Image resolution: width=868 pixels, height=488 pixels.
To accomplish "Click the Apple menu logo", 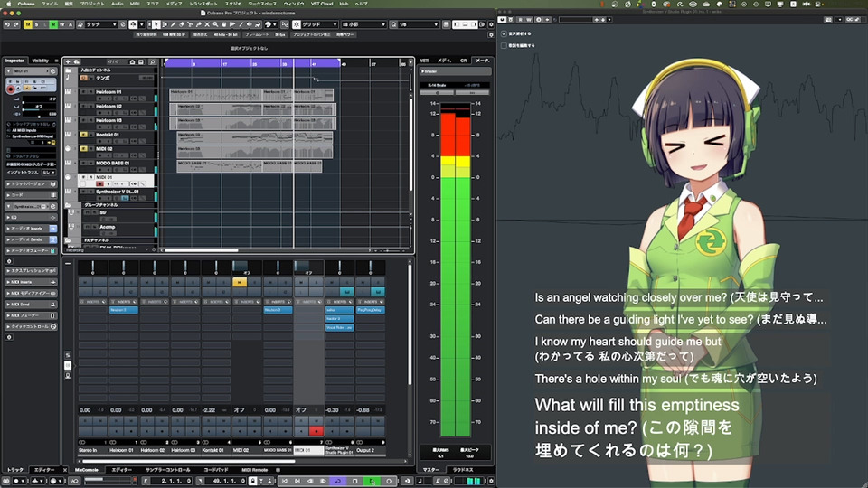I will click(8, 4).
